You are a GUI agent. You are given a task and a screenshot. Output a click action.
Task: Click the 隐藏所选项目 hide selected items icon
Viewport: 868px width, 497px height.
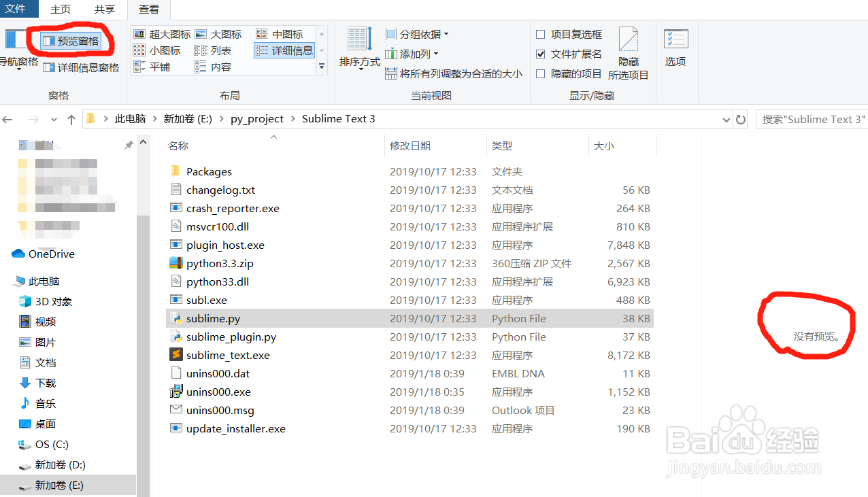pos(627,48)
